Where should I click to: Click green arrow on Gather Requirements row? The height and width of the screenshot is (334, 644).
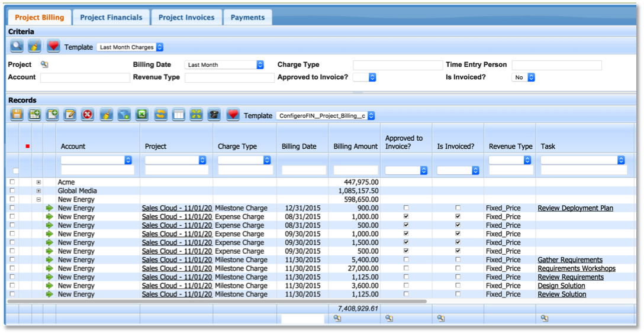[49, 260]
